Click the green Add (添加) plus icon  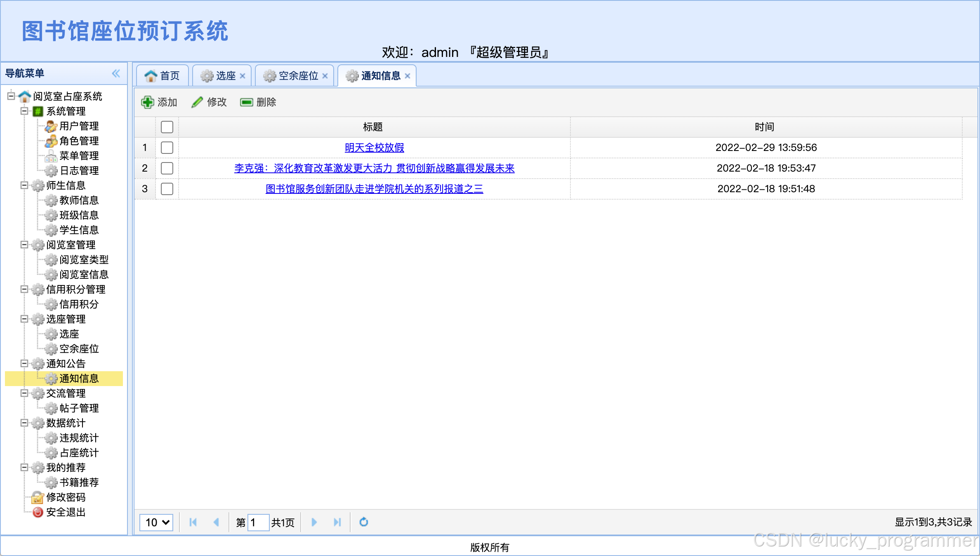tap(147, 102)
